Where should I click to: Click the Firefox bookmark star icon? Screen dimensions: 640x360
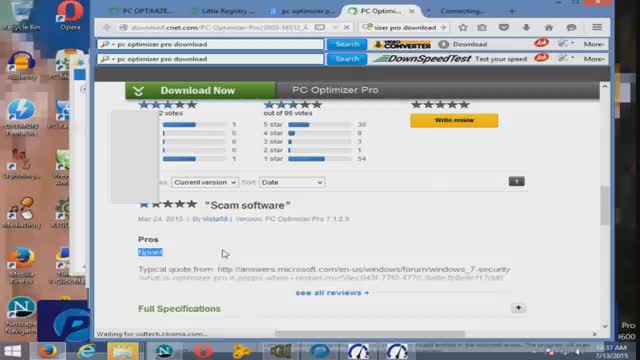462,27
